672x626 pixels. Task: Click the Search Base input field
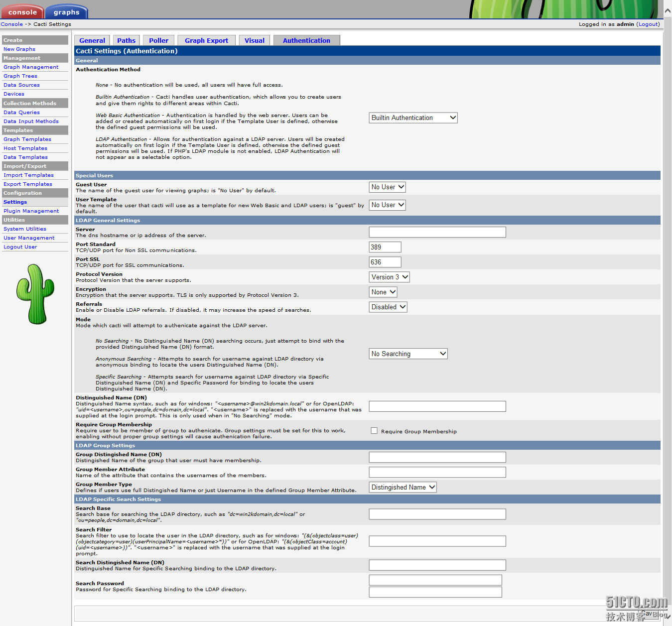point(437,514)
